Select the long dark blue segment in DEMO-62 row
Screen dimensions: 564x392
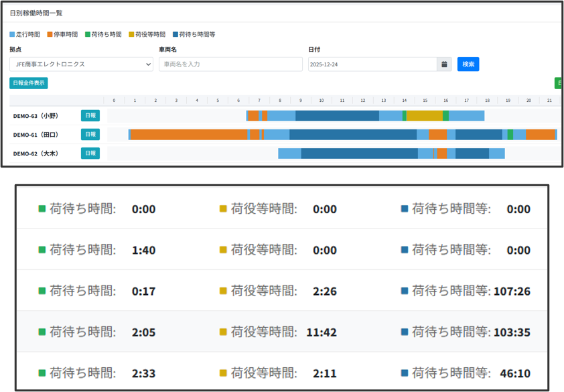pos(359,153)
